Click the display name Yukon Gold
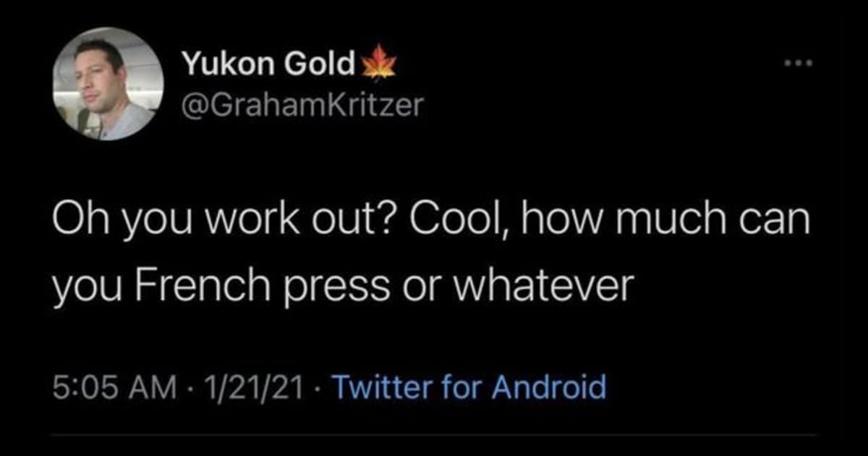This screenshot has height=456, width=868. 268,65
